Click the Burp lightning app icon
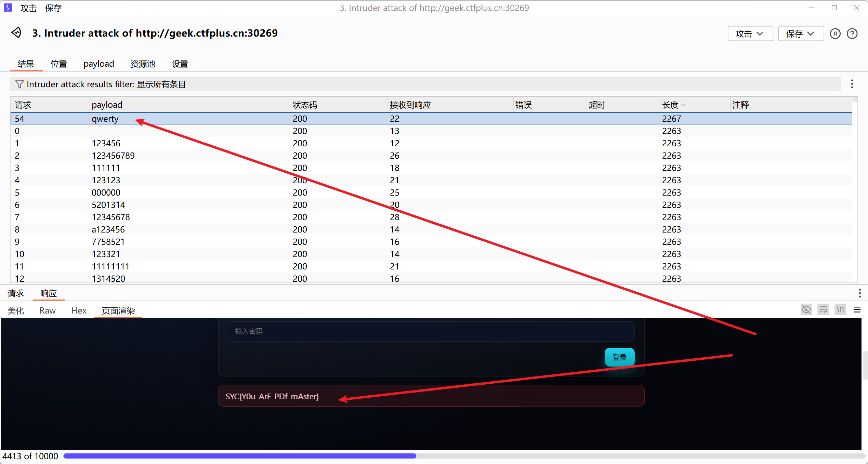Image resolution: width=868 pixels, height=464 pixels. pyautogui.click(x=8, y=8)
